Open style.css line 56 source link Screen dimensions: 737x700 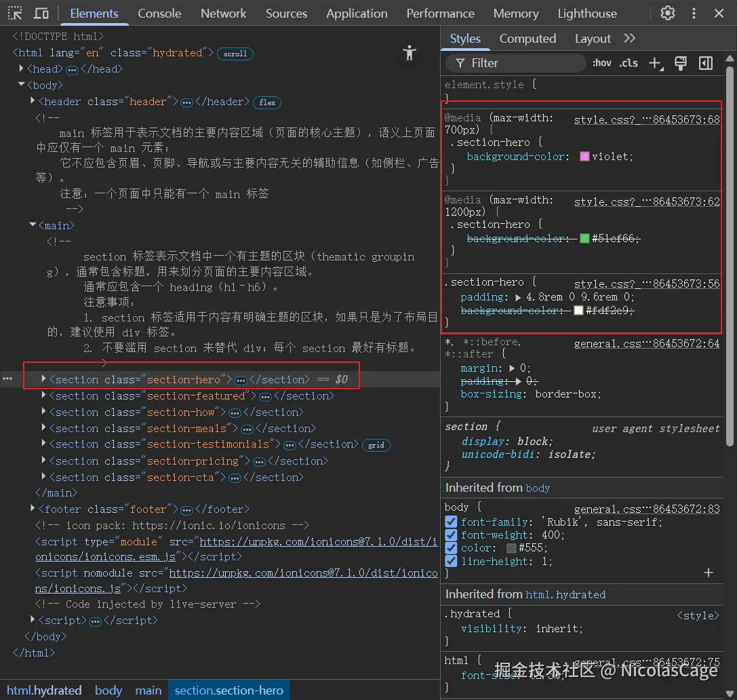(x=647, y=284)
